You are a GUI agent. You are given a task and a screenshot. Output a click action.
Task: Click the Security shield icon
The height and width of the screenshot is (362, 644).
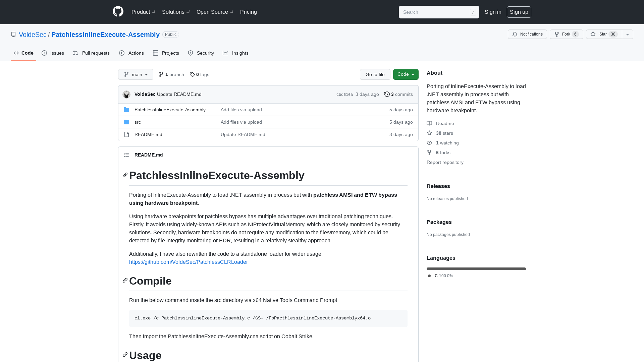tap(190, 53)
